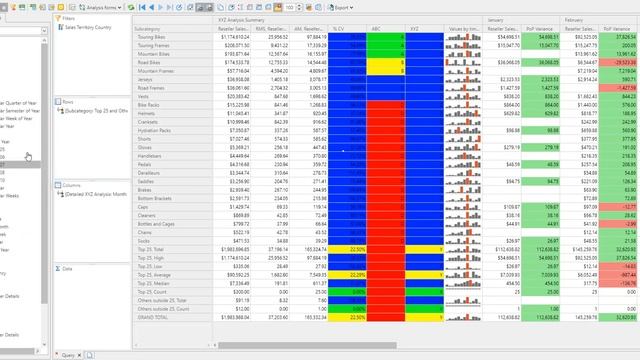Viewport: 640px width, 360px height.
Task: Click the Subcategory column header
Action: click(x=173, y=29)
